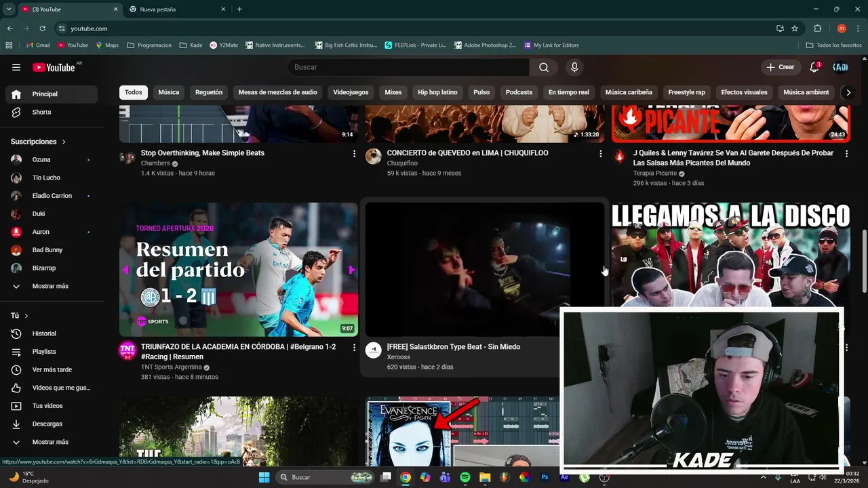This screenshot has width=868, height=488.
Task: Play the Resumen del partido thumbnail
Action: (239, 270)
